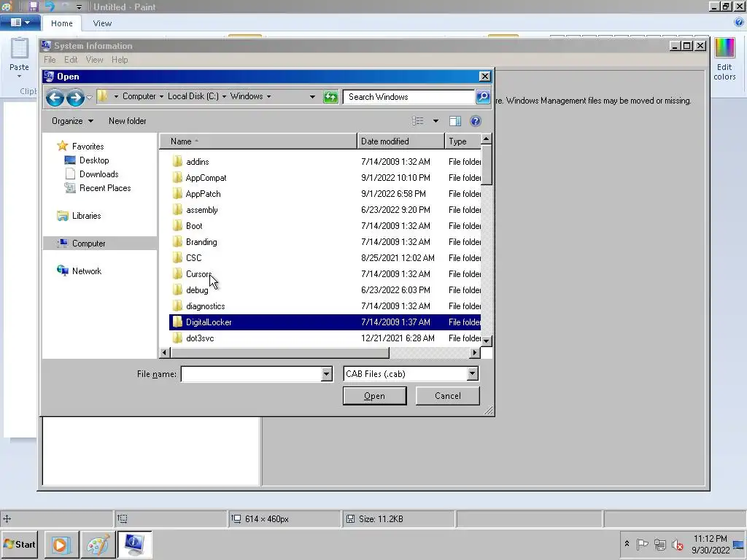Image resolution: width=747 pixels, height=560 pixels.
Task: Select Computer in the navigation pane
Action: pyautogui.click(x=88, y=244)
